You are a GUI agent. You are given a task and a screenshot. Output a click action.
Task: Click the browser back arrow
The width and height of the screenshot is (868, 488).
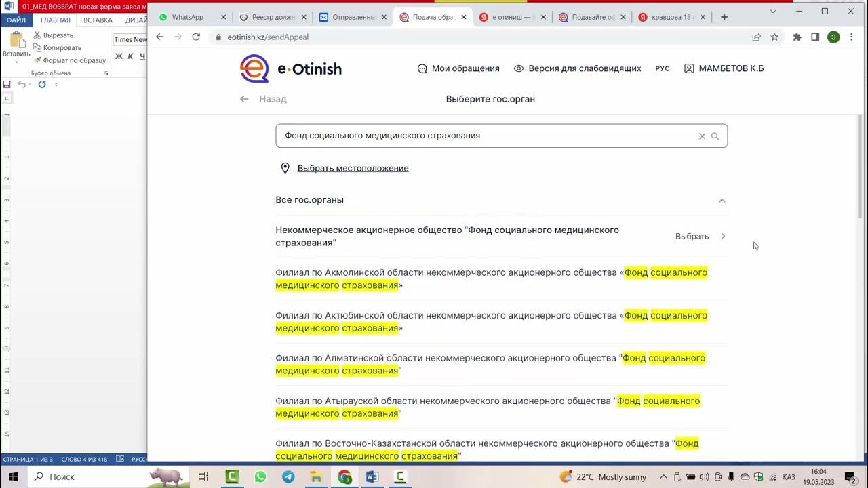pyautogui.click(x=160, y=37)
